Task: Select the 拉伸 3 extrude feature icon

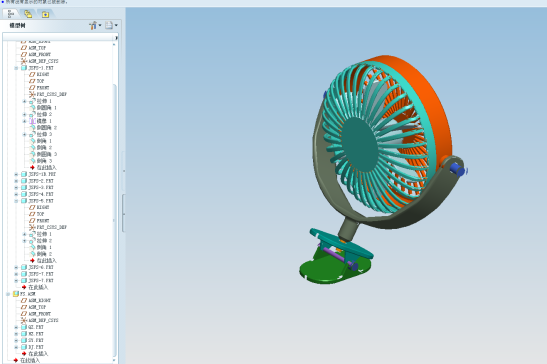Action: point(32,134)
